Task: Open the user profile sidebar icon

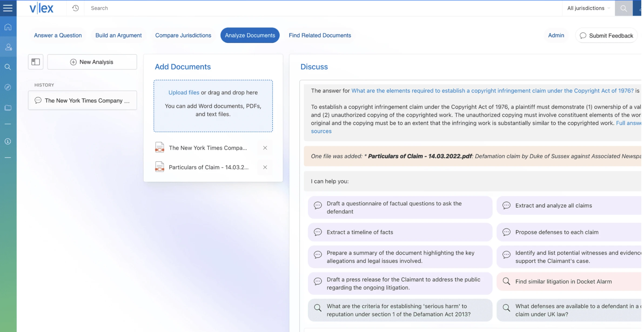Action: pos(8,47)
